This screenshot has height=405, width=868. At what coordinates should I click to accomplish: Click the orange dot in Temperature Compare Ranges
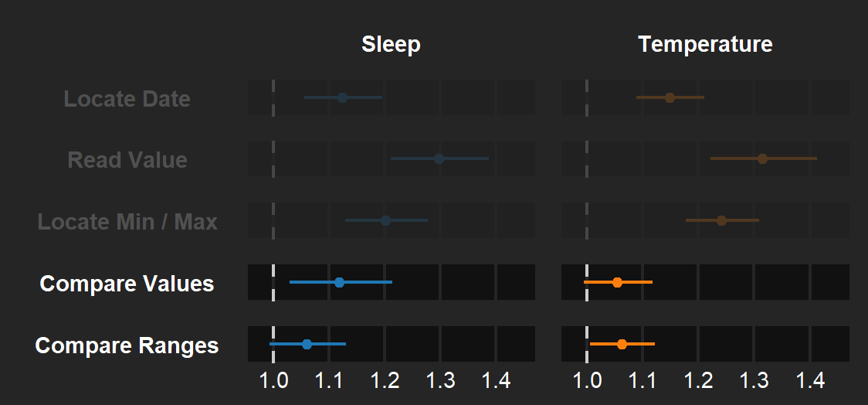[x=622, y=344]
